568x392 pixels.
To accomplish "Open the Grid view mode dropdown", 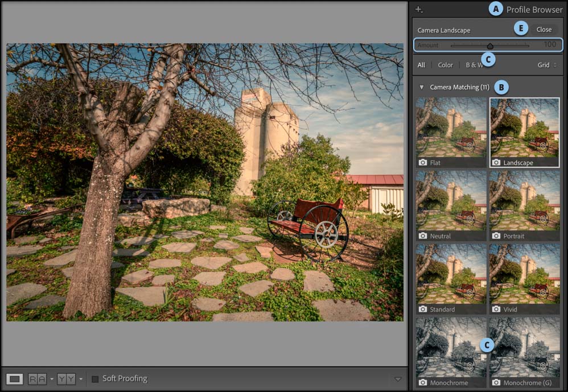I will tap(547, 65).
